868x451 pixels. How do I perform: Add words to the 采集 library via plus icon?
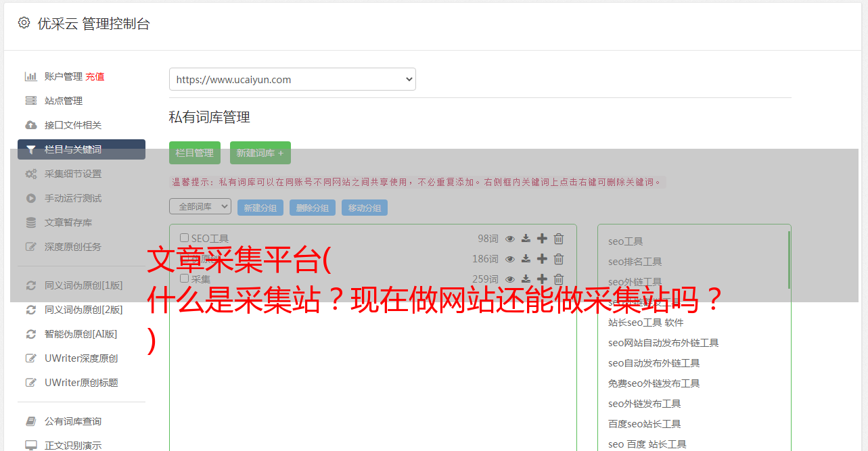click(x=542, y=279)
